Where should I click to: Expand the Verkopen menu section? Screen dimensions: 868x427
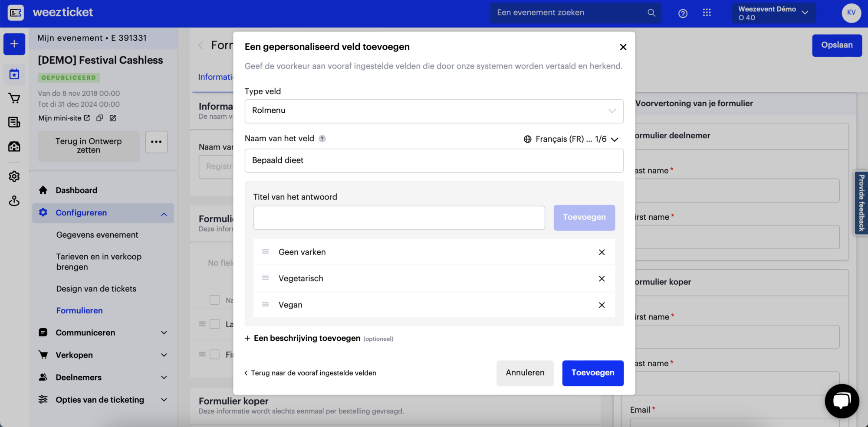pyautogui.click(x=164, y=355)
